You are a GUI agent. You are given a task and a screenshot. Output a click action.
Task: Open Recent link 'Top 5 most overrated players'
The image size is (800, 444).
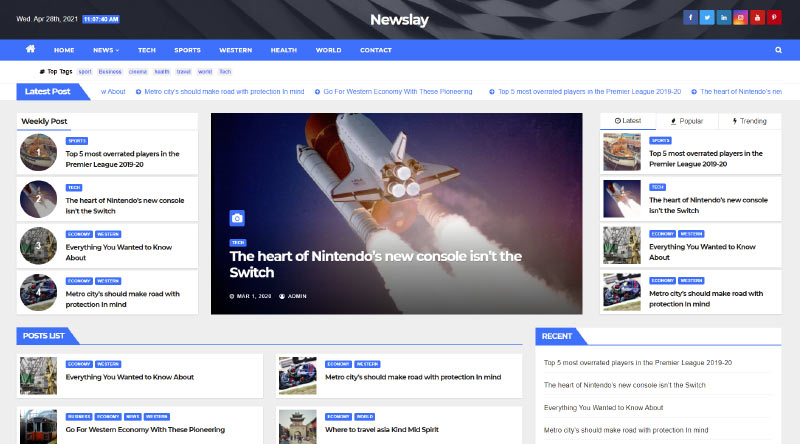(638, 363)
